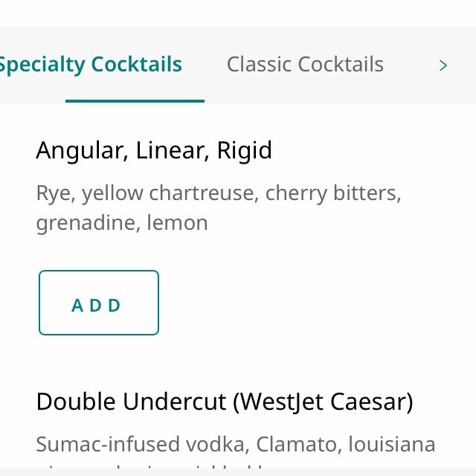The width and height of the screenshot is (476, 476).
Task: Click the Sumac-infused vodka, Clamato description line
Action: click(x=235, y=445)
